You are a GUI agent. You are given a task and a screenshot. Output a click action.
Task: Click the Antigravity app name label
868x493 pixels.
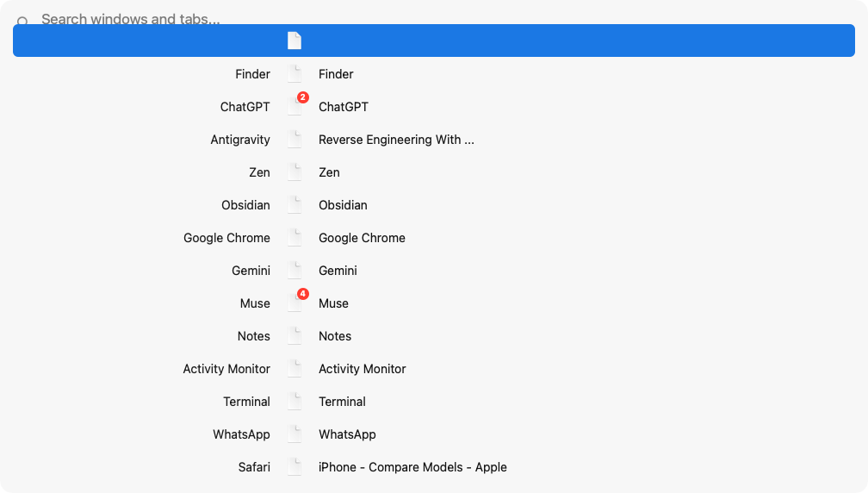coord(239,139)
